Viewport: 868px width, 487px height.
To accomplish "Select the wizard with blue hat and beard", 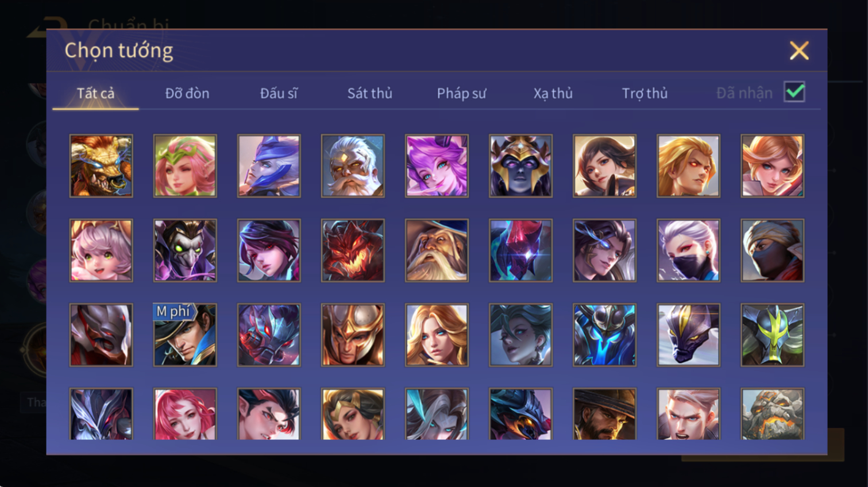I will (437, 250).
